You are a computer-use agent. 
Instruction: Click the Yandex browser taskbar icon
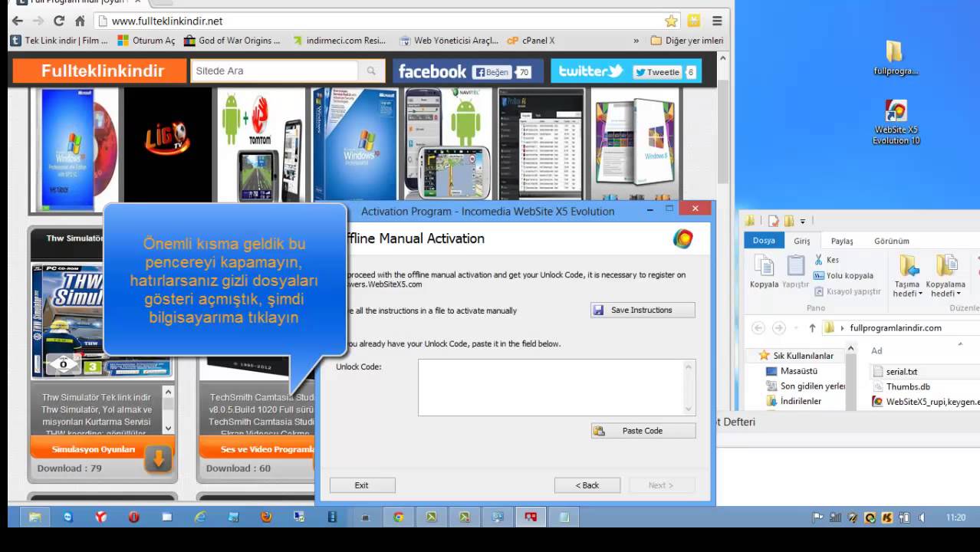(x=100, y=517)
